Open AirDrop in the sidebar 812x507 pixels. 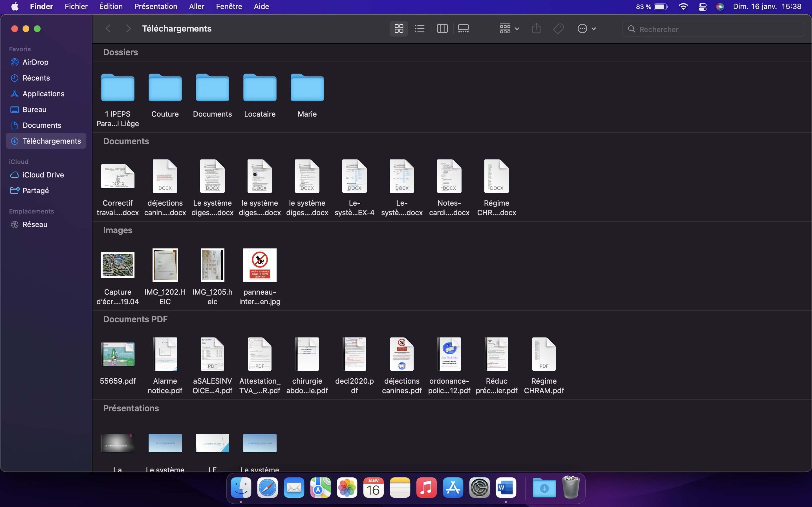pyautogui.click(x=35, y=62)
